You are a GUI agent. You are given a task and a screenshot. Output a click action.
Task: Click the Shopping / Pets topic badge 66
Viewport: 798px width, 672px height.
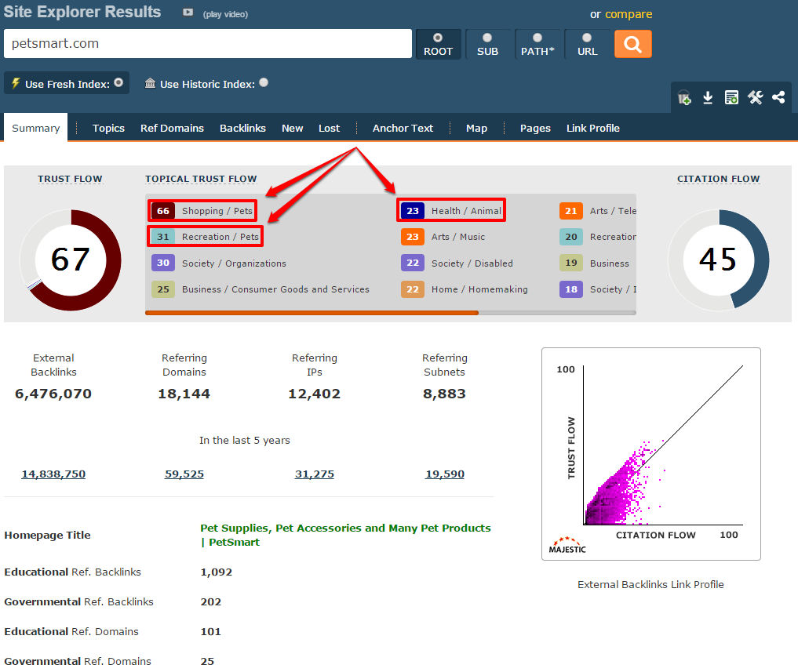pos(163,211)
